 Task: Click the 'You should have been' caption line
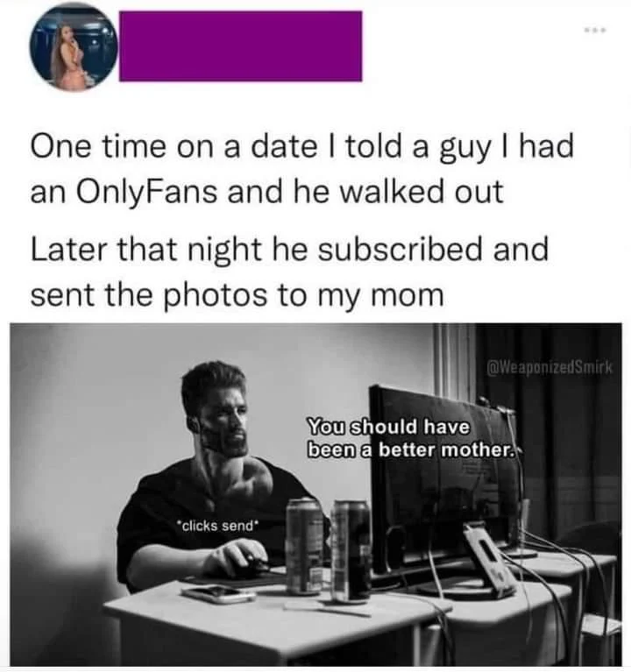click(388, 427)
